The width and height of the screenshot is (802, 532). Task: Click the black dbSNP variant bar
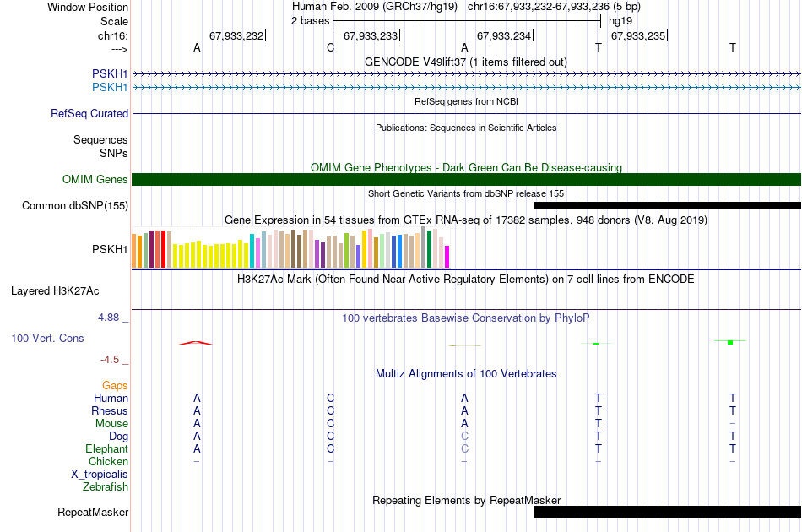667,206
